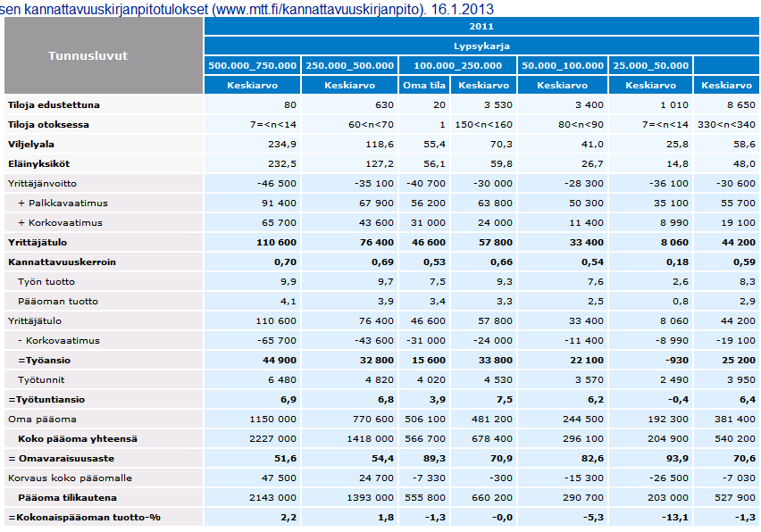
Task: Click the value 1418 000 in Koko pääoma row
Action: pos(371,439)
